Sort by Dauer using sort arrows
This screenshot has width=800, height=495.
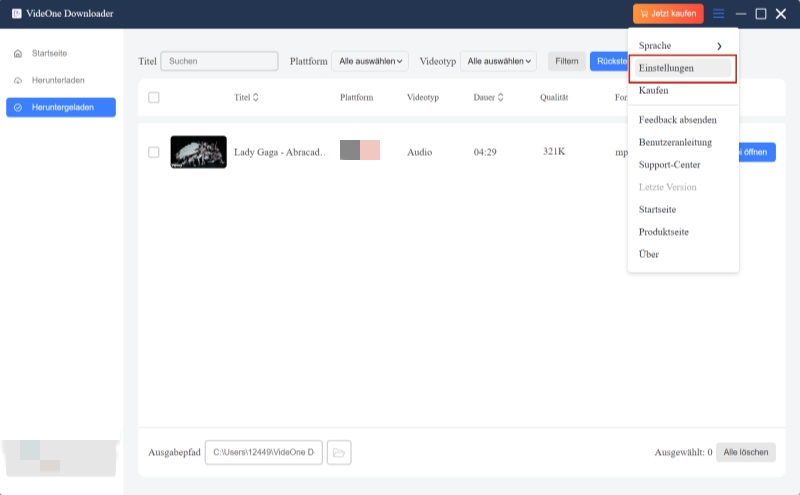500,98
